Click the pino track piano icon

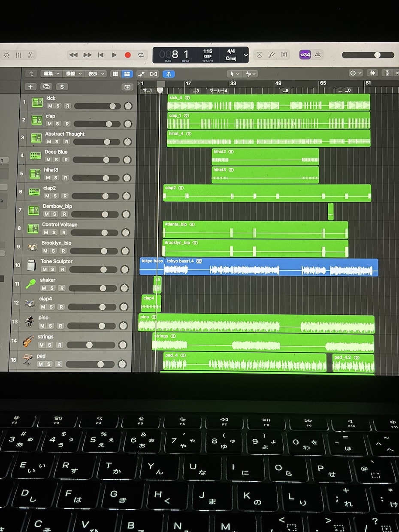(29, 321)
